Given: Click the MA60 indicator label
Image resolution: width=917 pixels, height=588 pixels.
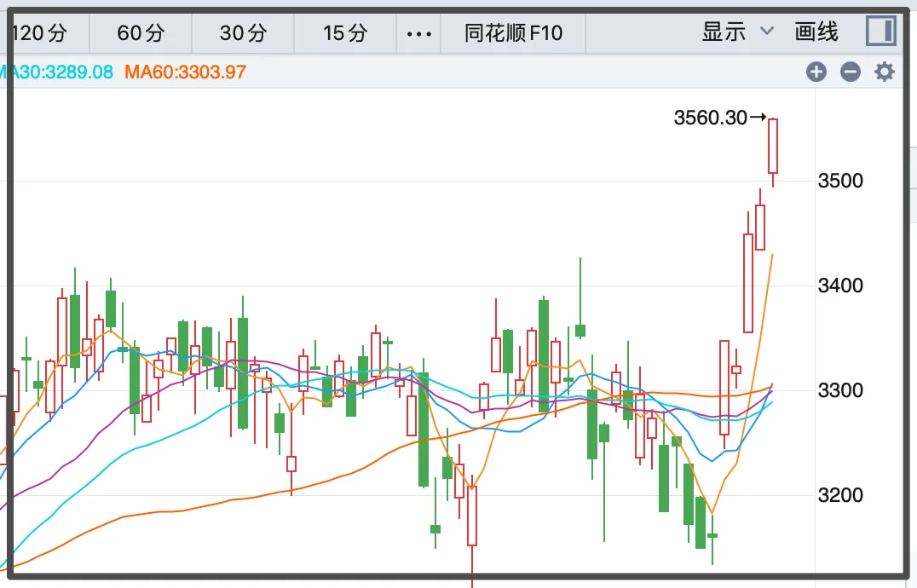Looking at the screenshot, I should [x=185, y=72].
